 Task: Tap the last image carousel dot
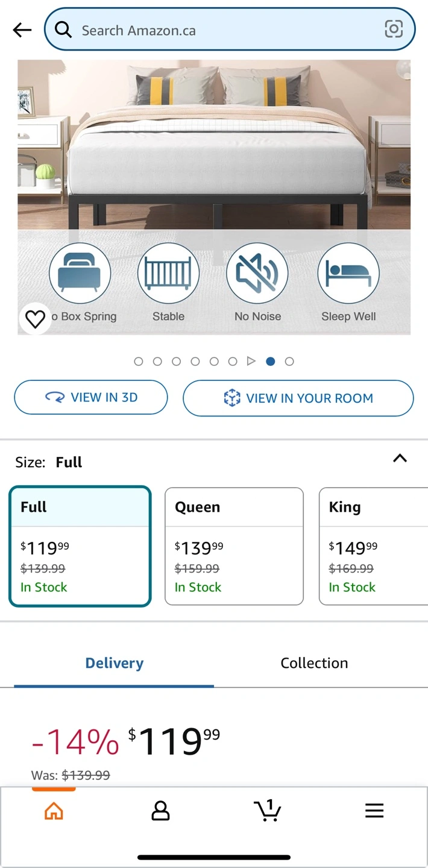click(289, 362)
